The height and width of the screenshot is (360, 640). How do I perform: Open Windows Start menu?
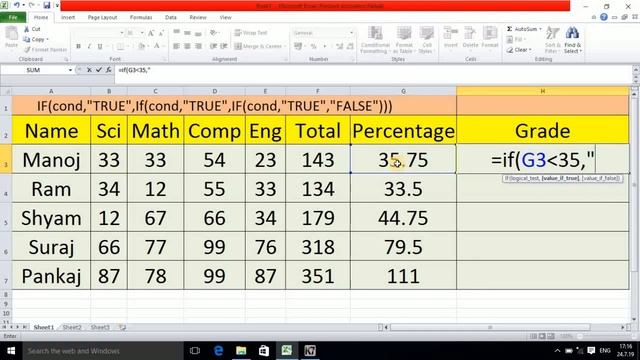tap(11, 351)
